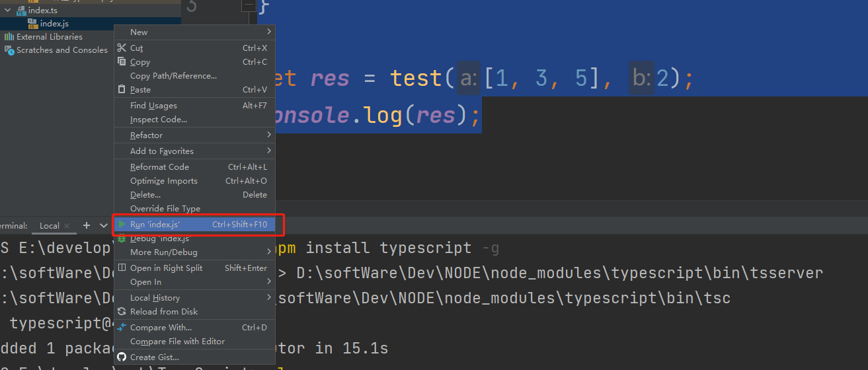Click the Paste clipboard icon
This screenshot has width=868, height=370.
(x=122, y=89)
